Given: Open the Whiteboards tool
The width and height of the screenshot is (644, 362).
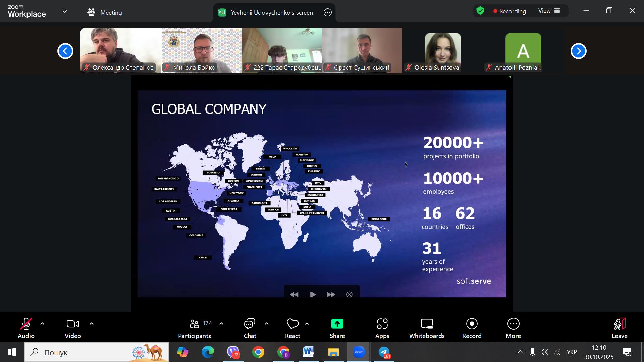Looking at the screenshot, I should (427, 328).
